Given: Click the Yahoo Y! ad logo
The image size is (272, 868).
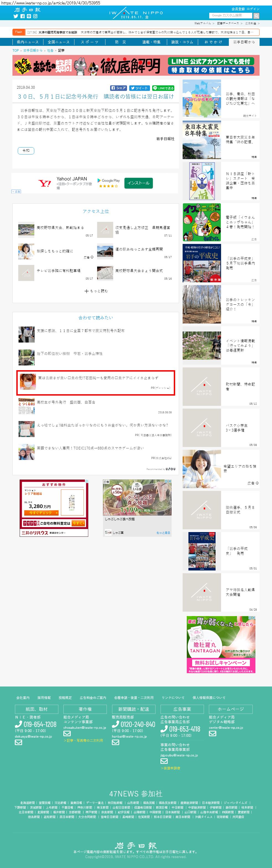Looking at the screenshot, I should pos(45,183).
